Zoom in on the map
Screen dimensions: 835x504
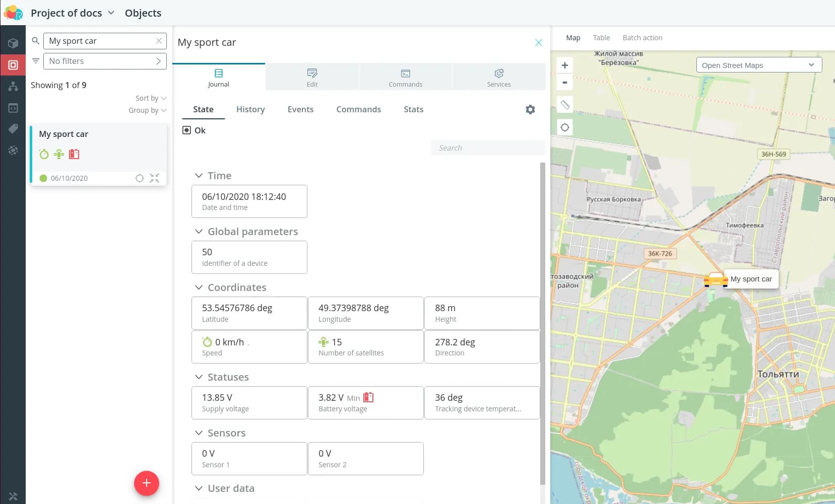click(565, 65)
